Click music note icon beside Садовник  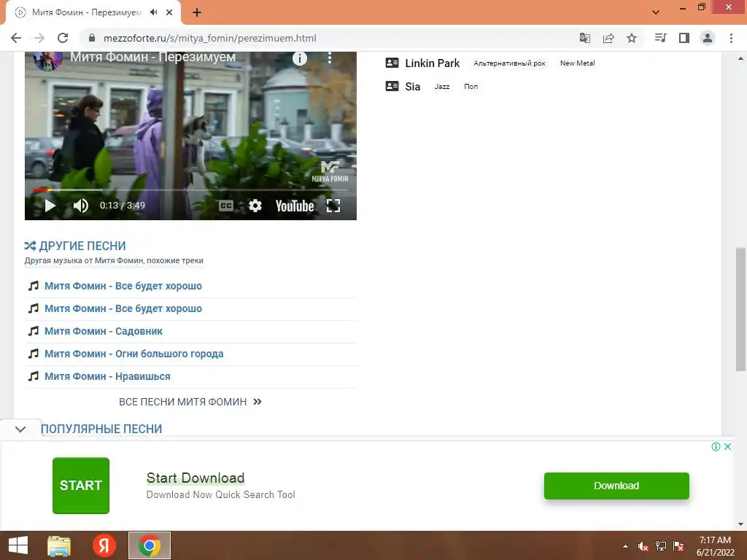(34, 331)
